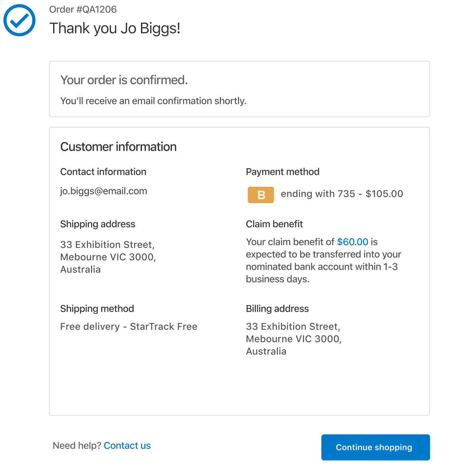The width and height of the screenshot is (462, 476).
Task: Click the email confirmation shortly message
Action: [x=153, y=101]
